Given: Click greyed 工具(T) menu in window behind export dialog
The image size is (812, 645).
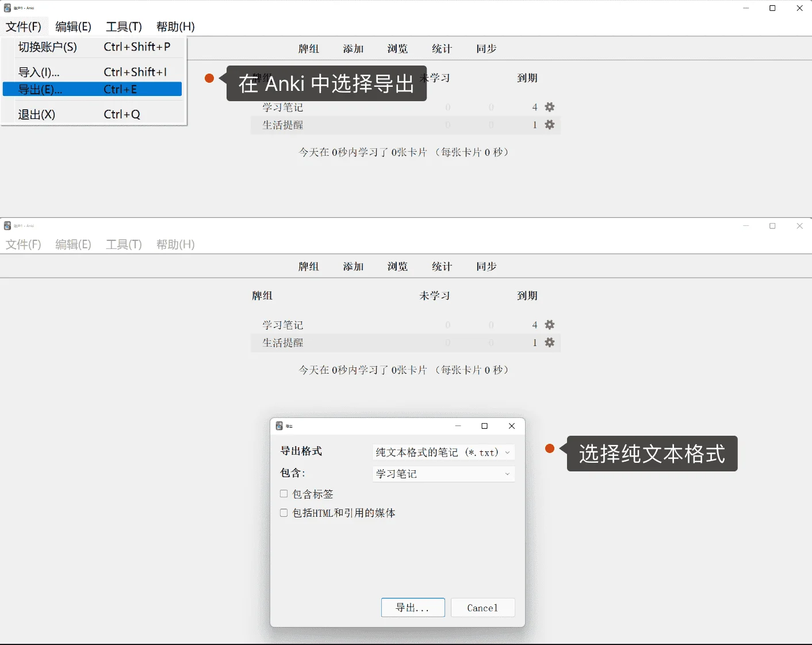Looking at the screenshot, I should pos(124,244).
